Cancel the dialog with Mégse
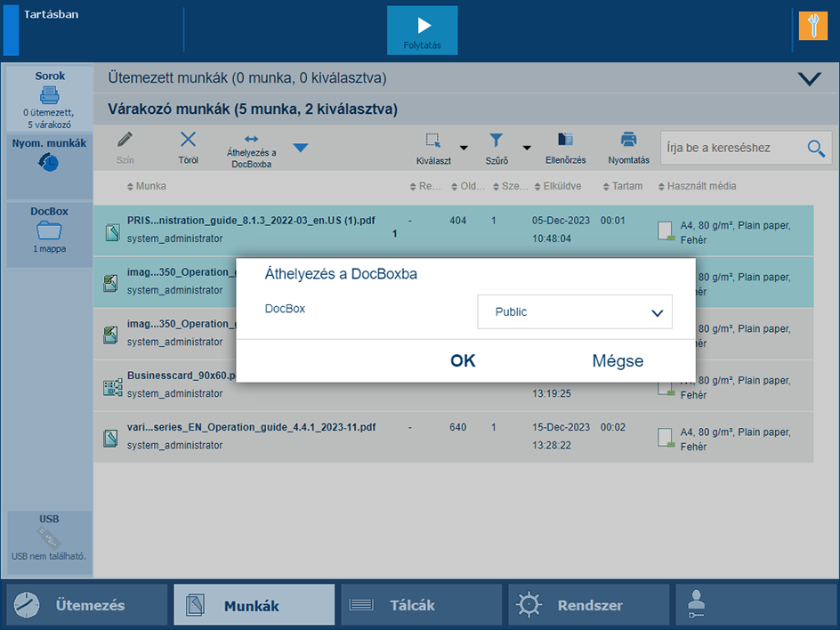Viewport: 840px width, 630px height. [618, 360]
